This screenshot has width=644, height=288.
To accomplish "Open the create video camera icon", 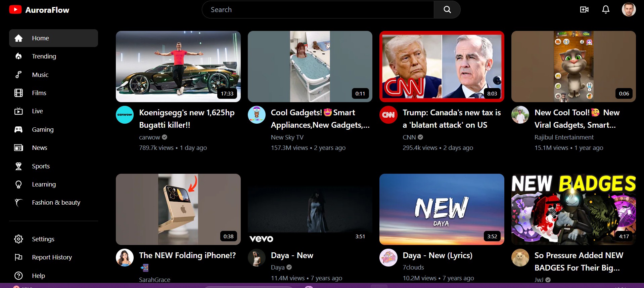I will pyautogui.click(x=584, y=9).
